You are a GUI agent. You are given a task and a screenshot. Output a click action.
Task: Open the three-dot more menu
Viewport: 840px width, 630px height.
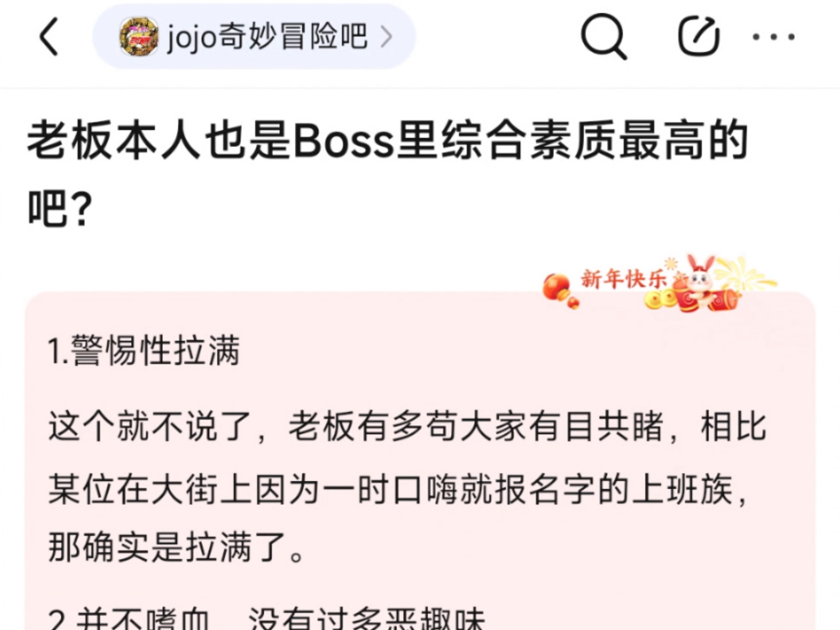click(773, 37)
